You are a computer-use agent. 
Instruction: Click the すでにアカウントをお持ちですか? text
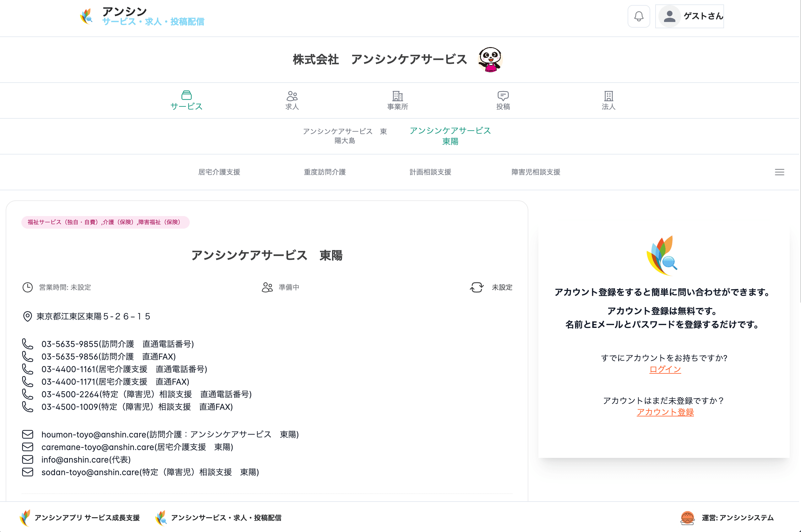(x=664, y=358)
